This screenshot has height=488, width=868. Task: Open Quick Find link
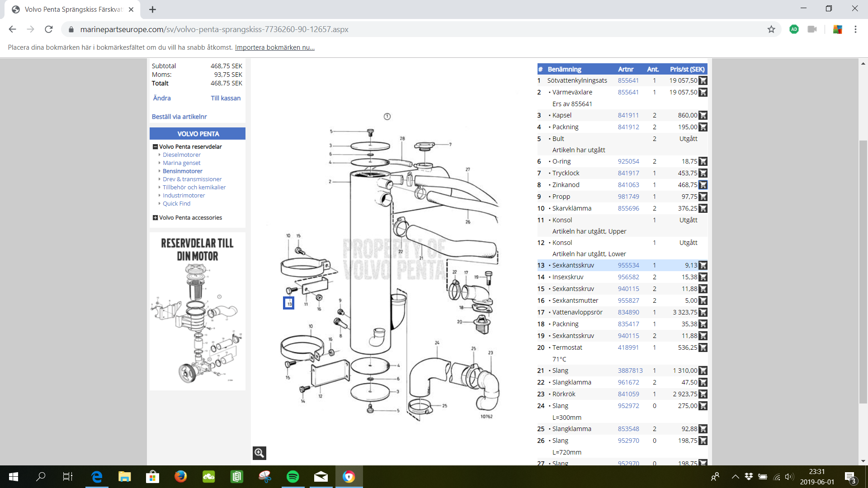[x=177, y=204]
